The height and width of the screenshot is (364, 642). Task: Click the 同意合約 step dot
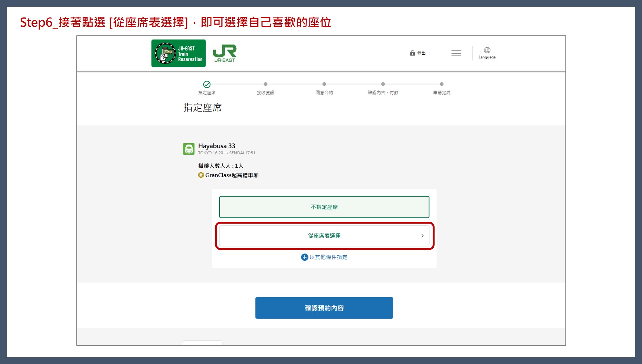(324, 84)
